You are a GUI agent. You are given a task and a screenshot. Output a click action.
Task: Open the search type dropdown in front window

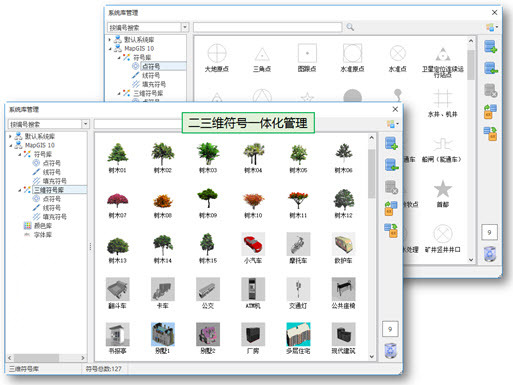(x=86, y=124)
